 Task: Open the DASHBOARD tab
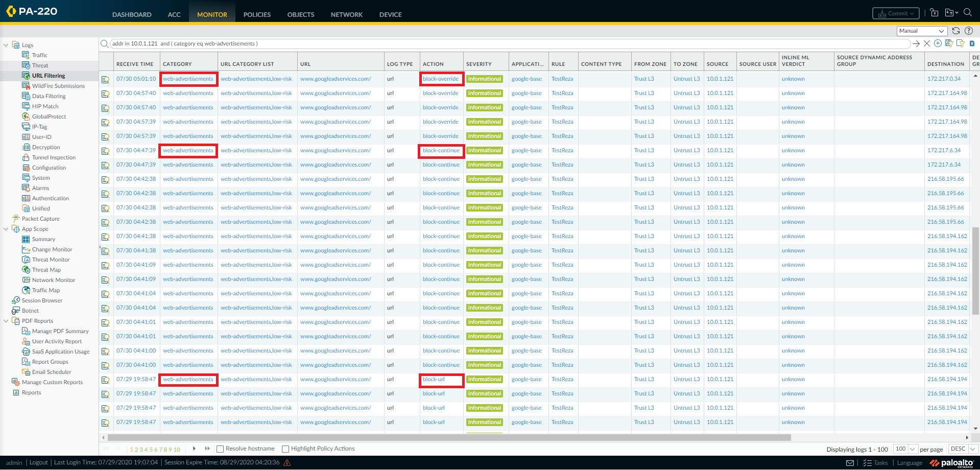(132, 14)
